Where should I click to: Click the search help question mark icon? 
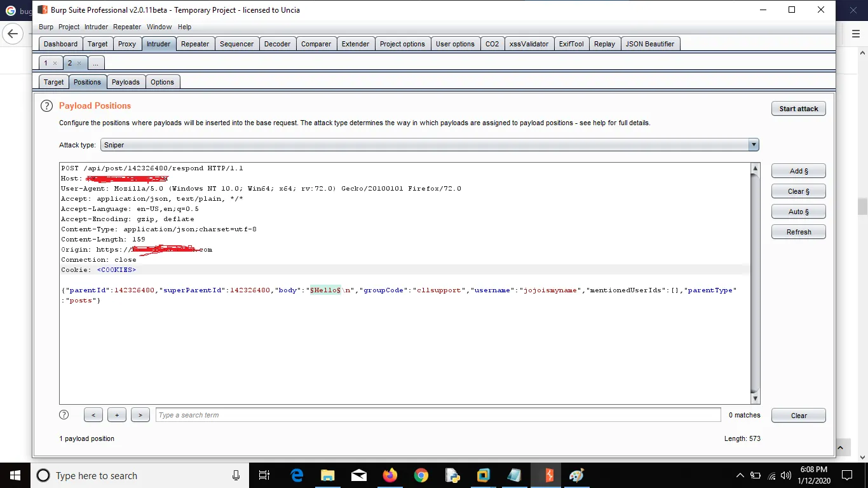(64, 415)
